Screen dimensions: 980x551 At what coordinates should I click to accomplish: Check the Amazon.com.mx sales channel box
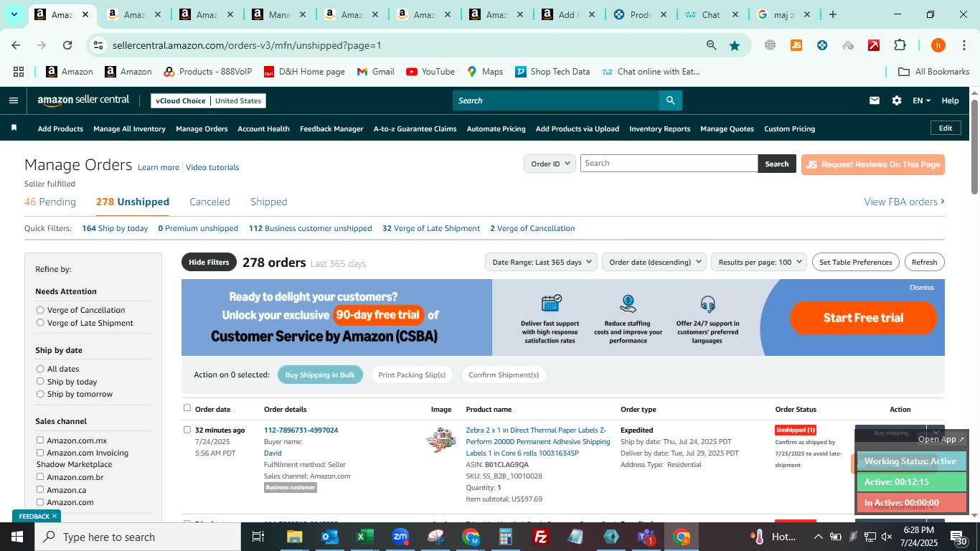tap(40, 440)
